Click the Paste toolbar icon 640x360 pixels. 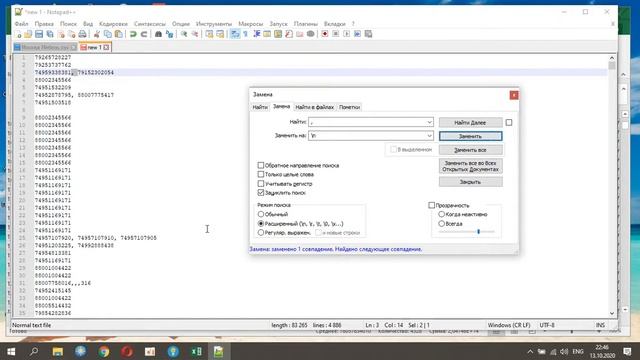click(x=118, y=34)
